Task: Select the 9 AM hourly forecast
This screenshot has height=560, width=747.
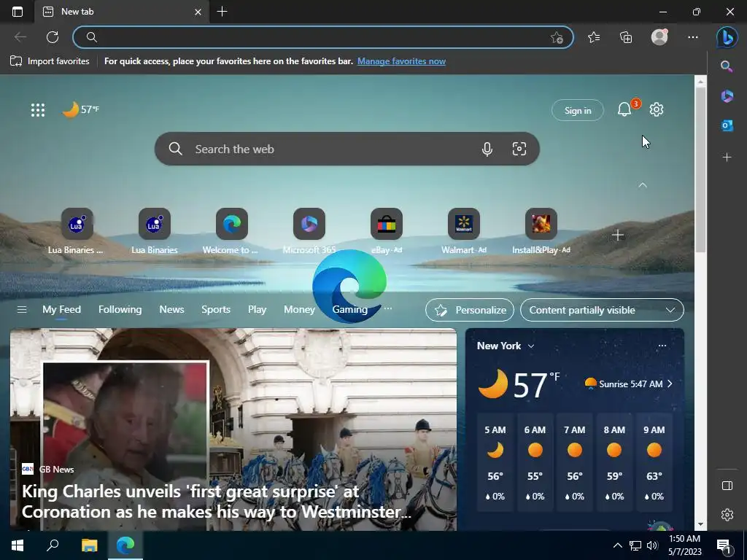Action: [654, 462]
